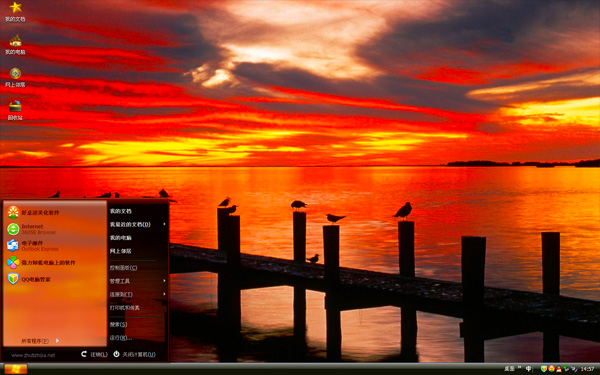
Task: Open the 我的电脑 desktop icon
Action: [x=15, y=45]
